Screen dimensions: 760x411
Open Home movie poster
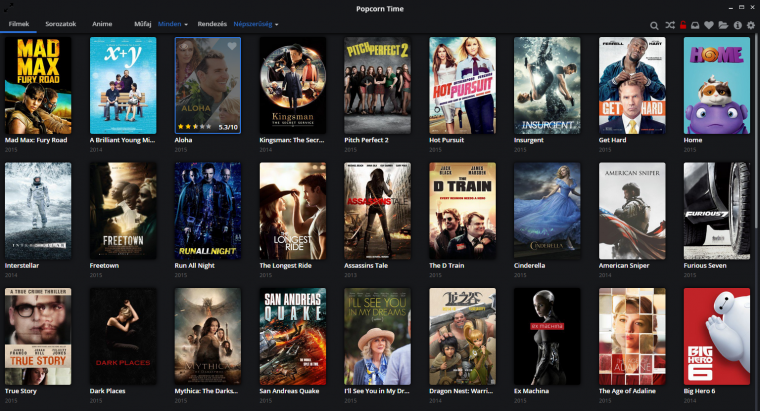click(x=717, y=85)
